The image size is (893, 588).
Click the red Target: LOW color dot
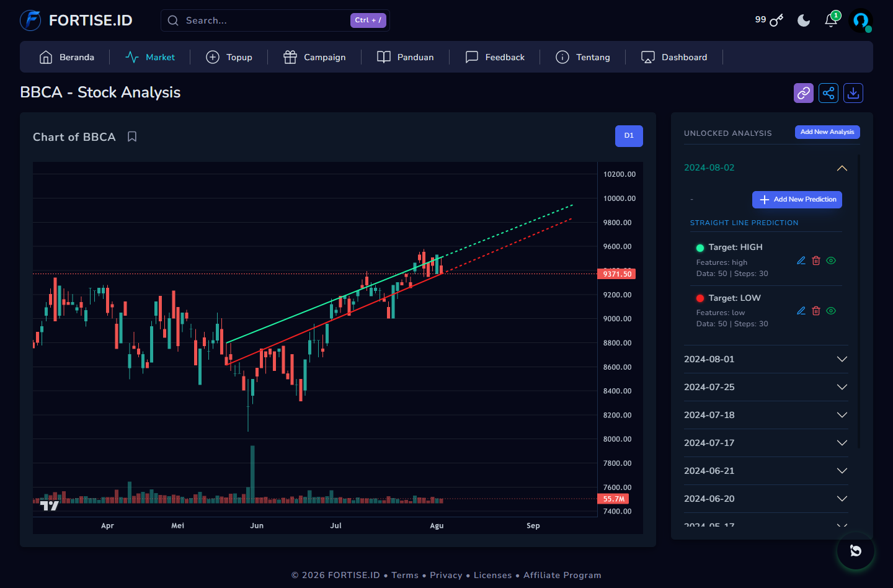coord(700,298)
